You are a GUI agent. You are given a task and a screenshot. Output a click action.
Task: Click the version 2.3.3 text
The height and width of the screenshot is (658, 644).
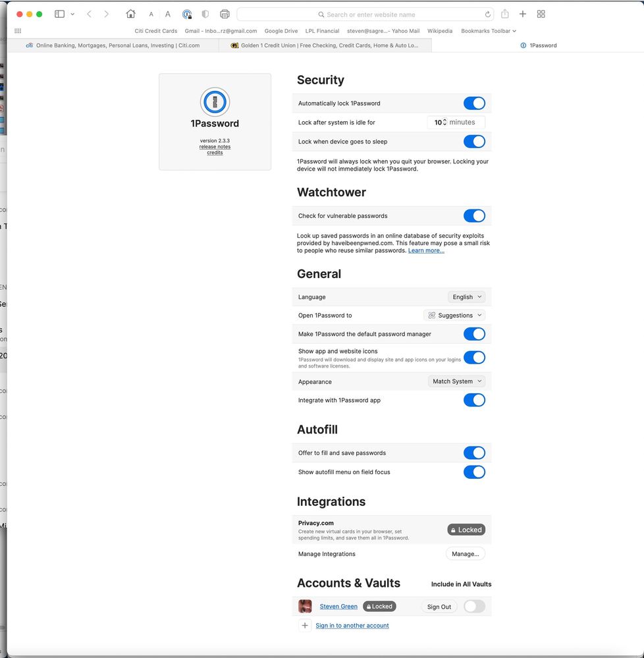[215, 140]
